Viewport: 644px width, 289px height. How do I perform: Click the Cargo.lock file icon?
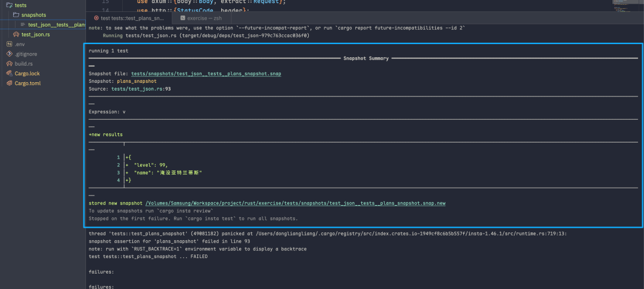[x=9, y=73]
